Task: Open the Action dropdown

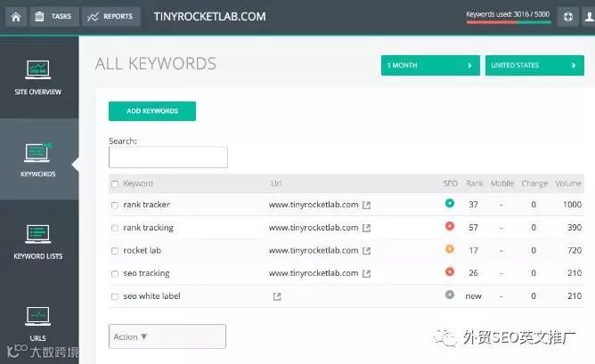Action: pos(167,336)
